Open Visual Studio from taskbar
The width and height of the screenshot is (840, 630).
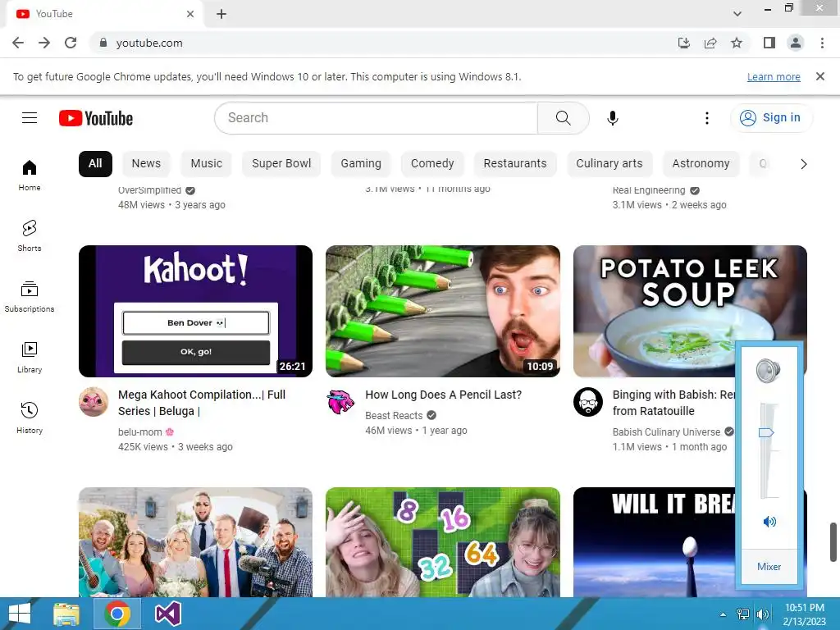[167, 614]
